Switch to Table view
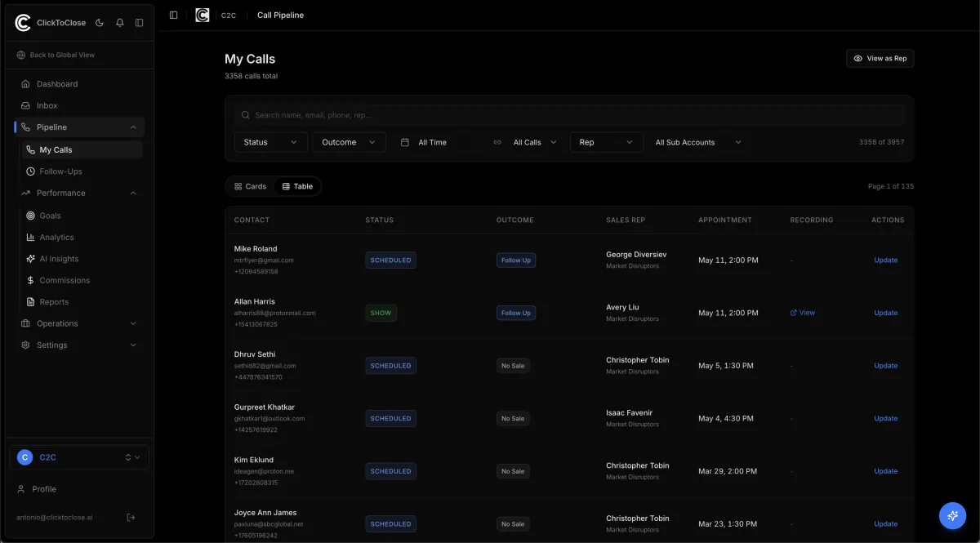Image resolution: width=980 pixels, height=543 pixels. coord(297,186)
